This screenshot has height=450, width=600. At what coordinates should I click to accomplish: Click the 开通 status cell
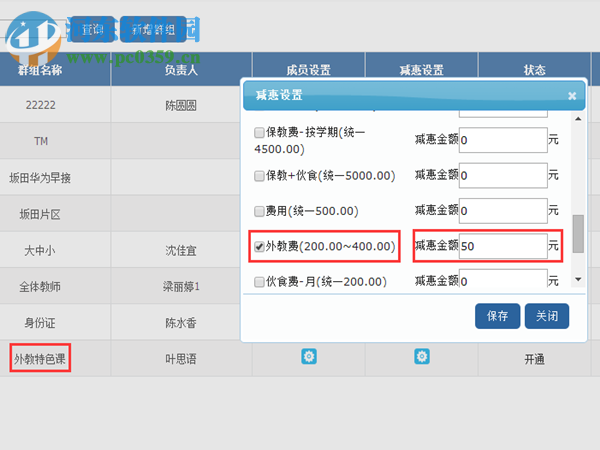click(535, 359)
